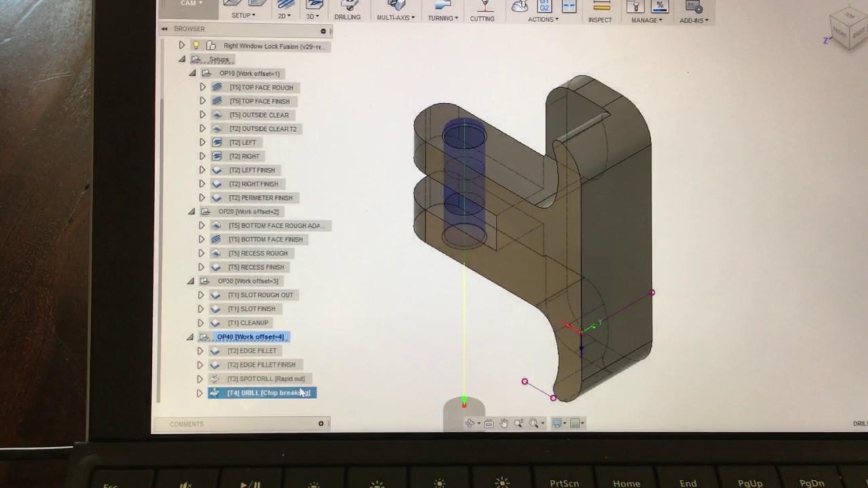Expand the [T2] EDGE FILLET operation
The height and width of the screenshot is (488, 868).
[x=200, y=351]
